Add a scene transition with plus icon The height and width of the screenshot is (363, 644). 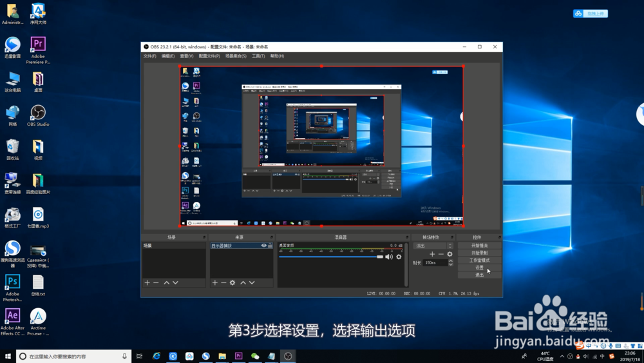[432, 254]
